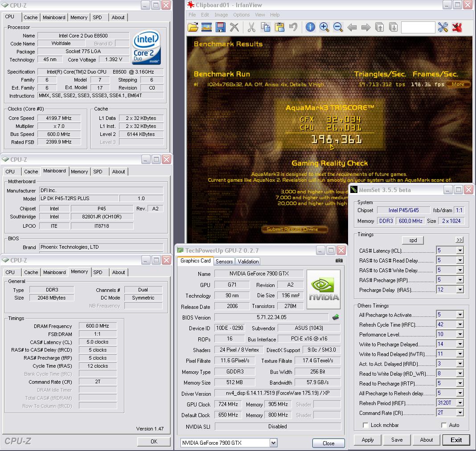Open Command Rate (CR) dropdown in MemSet
476x451 pixels.
tap(460, 413)
